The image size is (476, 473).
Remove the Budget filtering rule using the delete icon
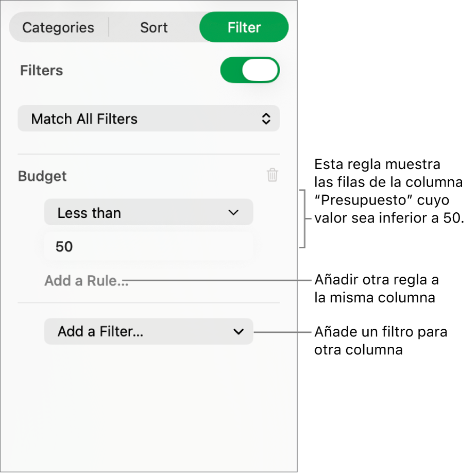pos(272,175)
